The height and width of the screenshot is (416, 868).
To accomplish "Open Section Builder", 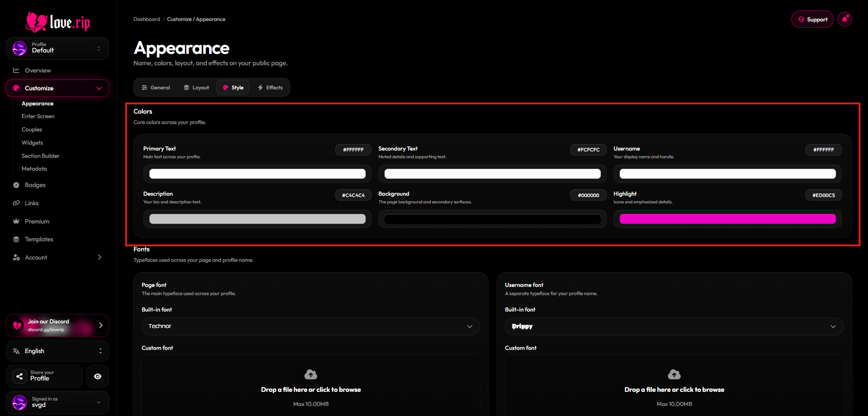I will click(x=40, y=156).
